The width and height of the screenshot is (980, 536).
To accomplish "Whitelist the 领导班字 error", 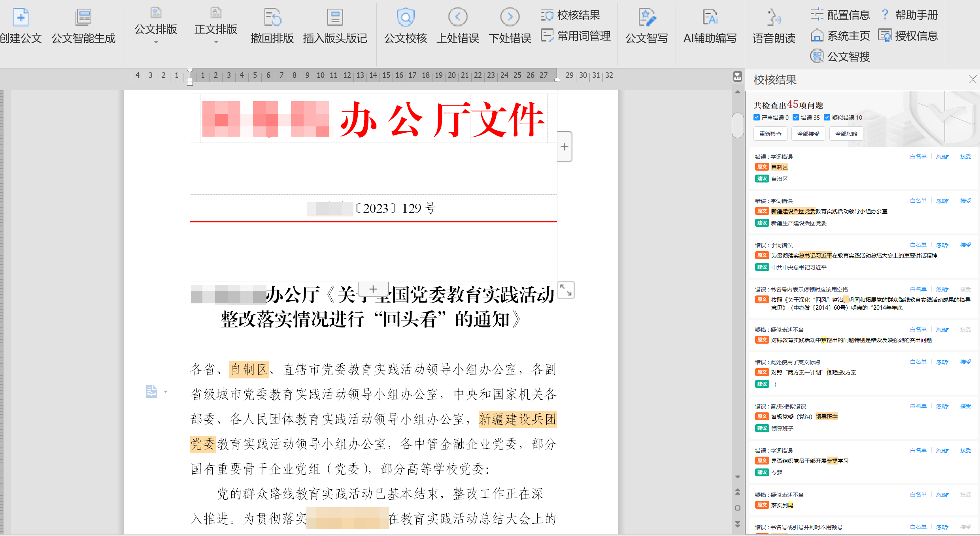I will pos(918,406).
